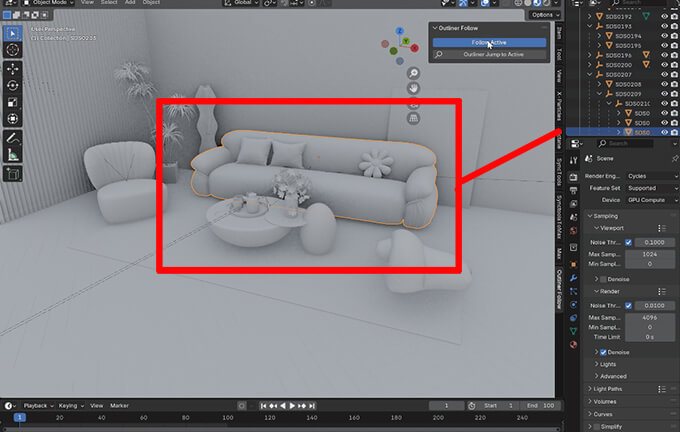Toggle Viewport Noise Threshold checkbox
680x432 pixels.
pyautogui.click(x=628, y=242)
